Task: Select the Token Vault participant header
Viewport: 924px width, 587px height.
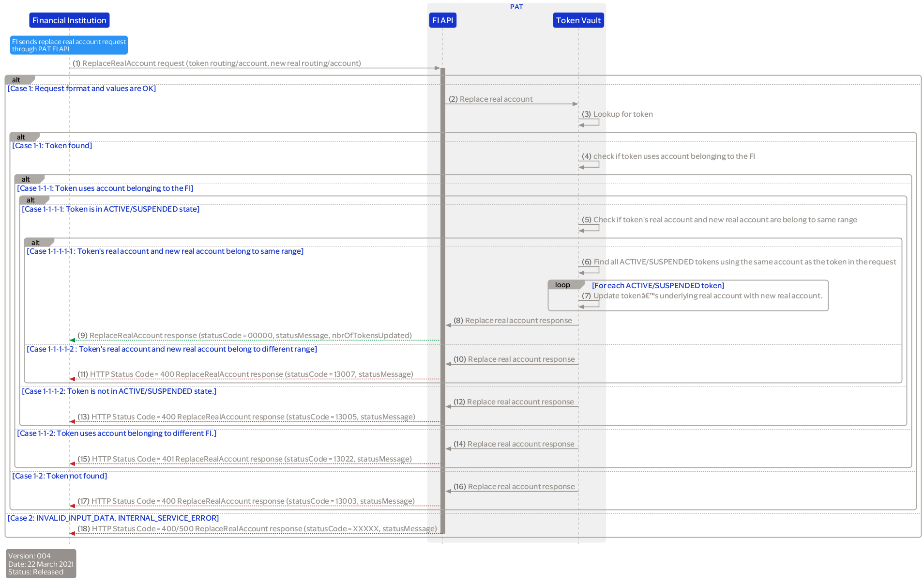Action: pos(578,20)
